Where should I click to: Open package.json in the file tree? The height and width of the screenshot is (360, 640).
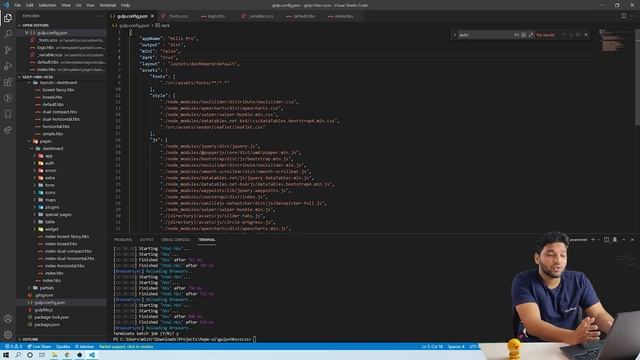(x=47, y=324)
